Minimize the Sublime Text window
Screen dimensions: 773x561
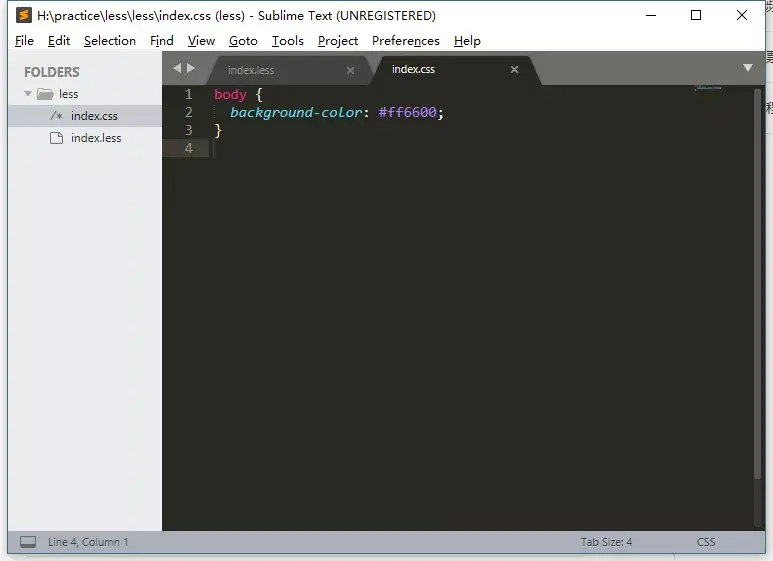click(651, 15)
